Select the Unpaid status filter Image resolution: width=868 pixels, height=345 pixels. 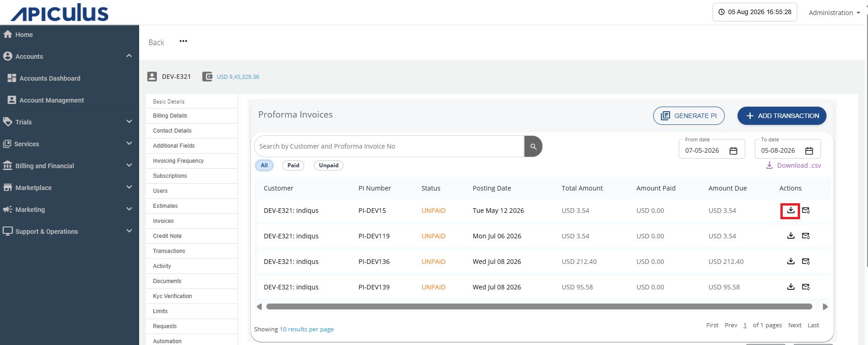[x=328, y=165]
